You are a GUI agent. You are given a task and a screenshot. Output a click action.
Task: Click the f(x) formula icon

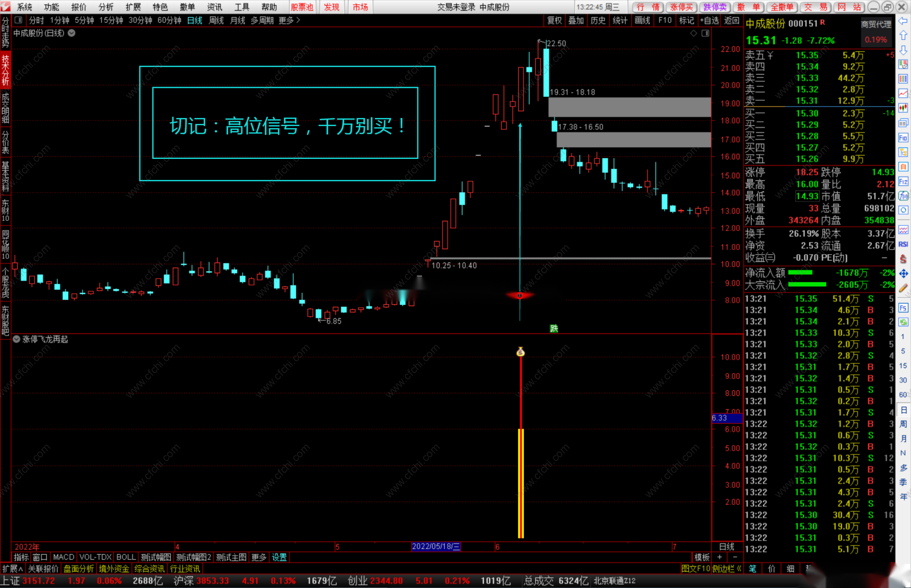pyautogui.click(x=903, y=196)
